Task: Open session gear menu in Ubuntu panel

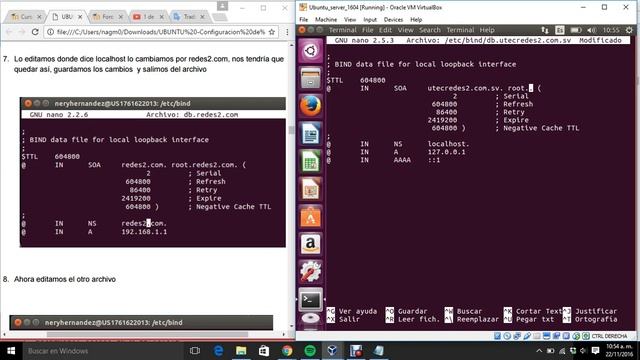Action: coord(629,30)
